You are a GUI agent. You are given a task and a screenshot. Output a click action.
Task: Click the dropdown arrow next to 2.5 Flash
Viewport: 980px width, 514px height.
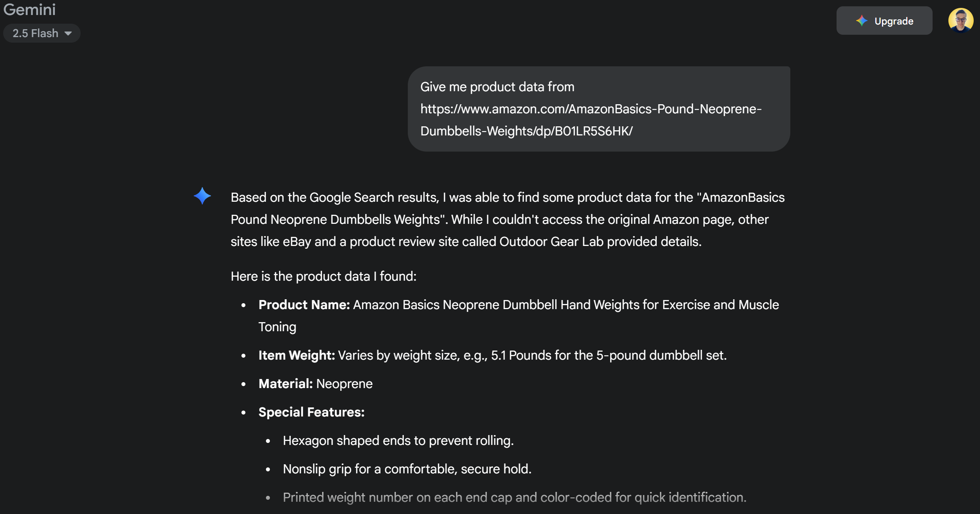click(x=68, y=34)
